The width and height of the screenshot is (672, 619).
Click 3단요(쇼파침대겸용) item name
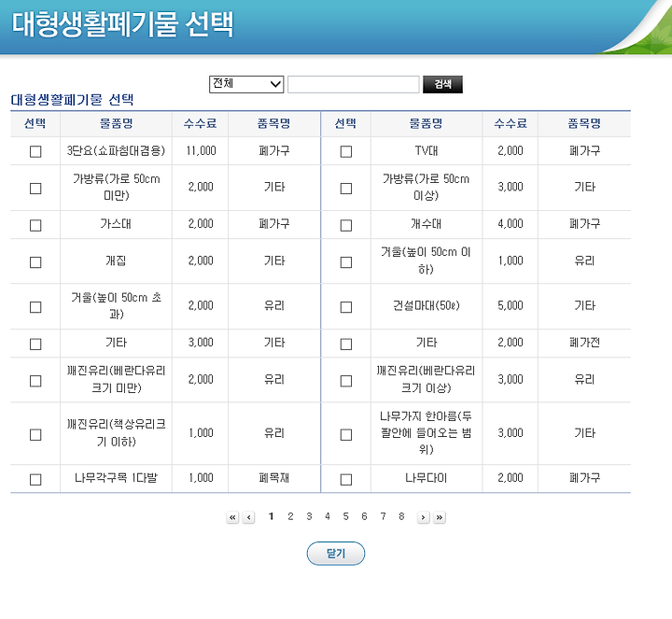(x=116, y=151)
